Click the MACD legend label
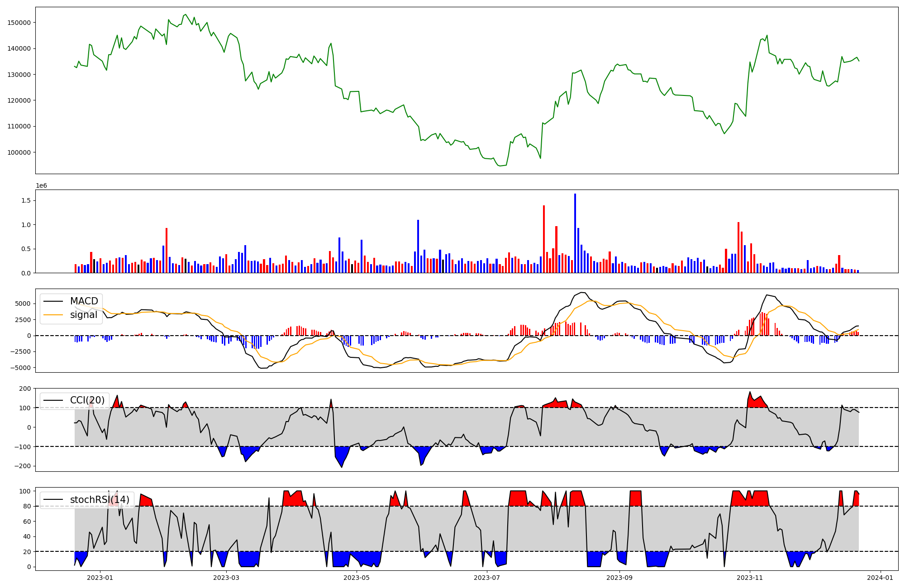Screen dimensions: 905x588 pos(84,301)
